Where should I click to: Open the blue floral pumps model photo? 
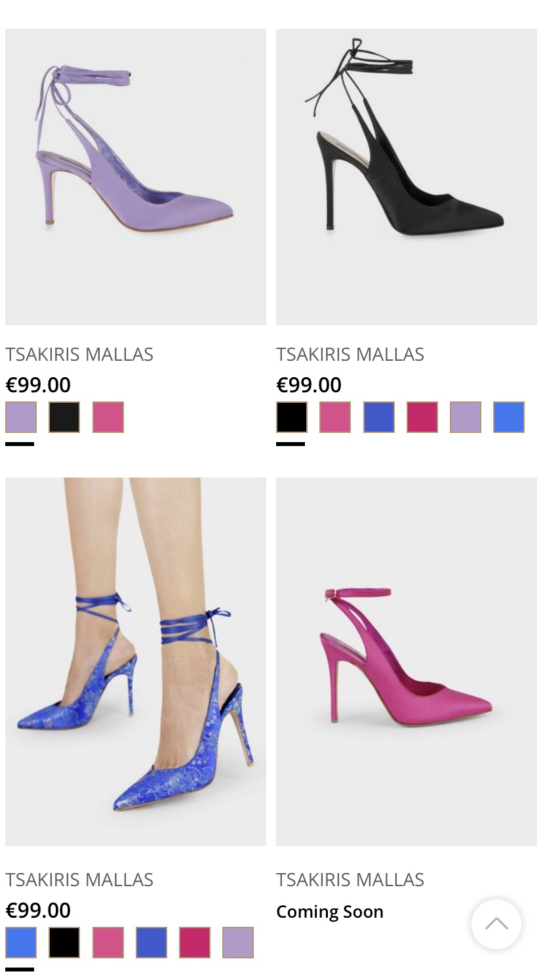click(136, 662)
